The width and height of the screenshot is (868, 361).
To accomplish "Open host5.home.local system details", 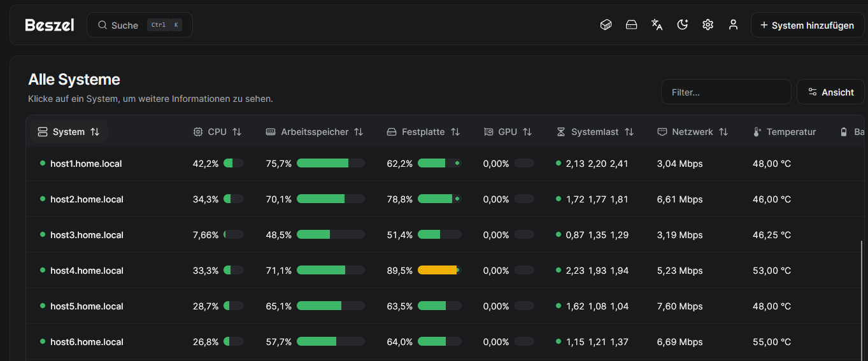I will tap(87, 306).
